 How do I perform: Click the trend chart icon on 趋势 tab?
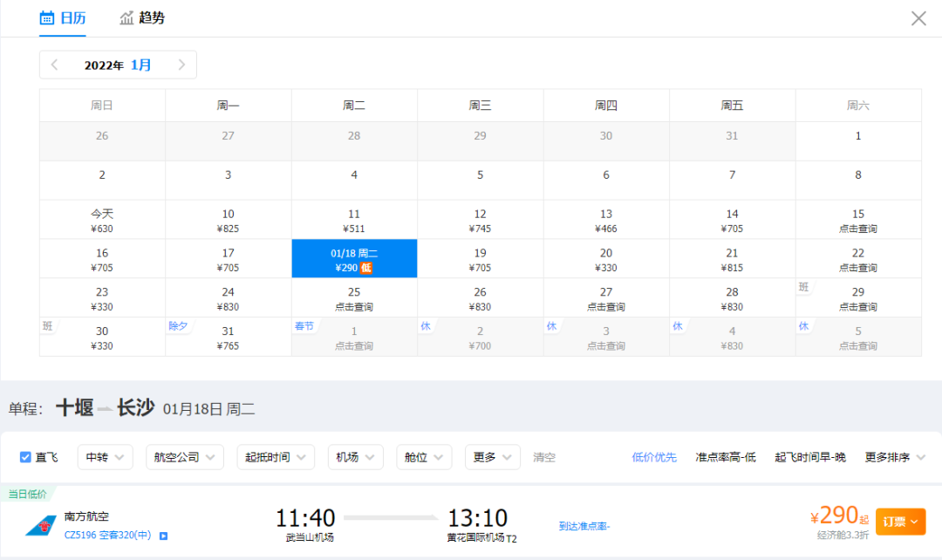point(126,17)
